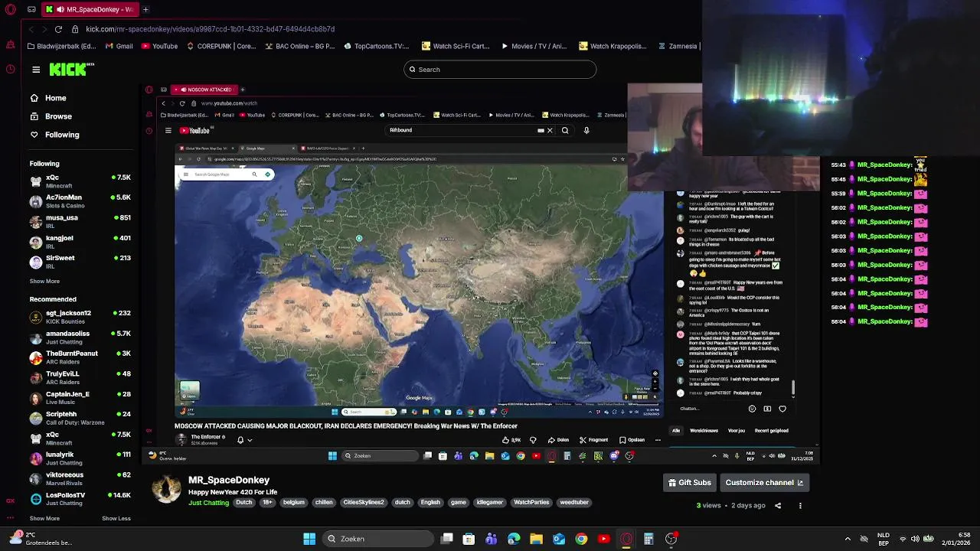Open the Ac7ionMan channel in Following
Screen dimensions: 980x551
(x=80, y=201)
